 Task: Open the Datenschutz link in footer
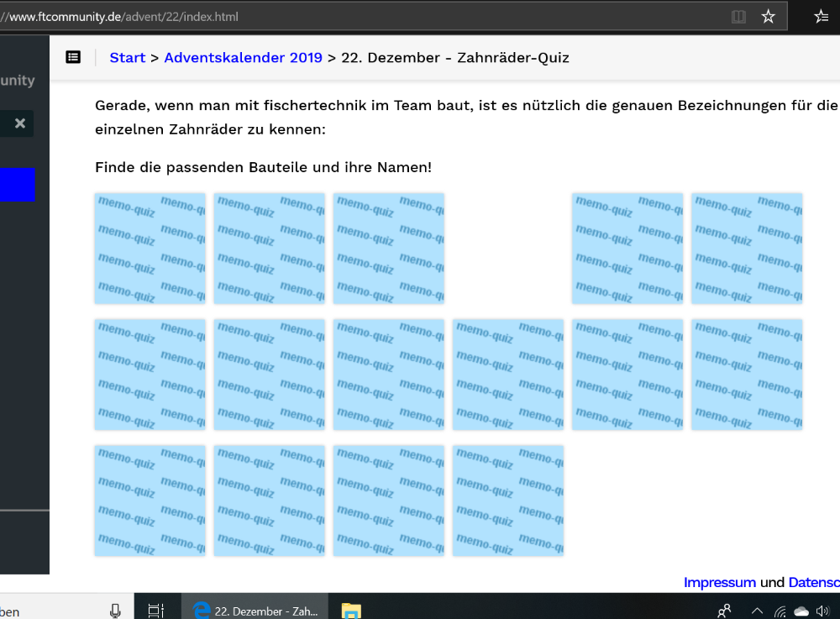814,582
